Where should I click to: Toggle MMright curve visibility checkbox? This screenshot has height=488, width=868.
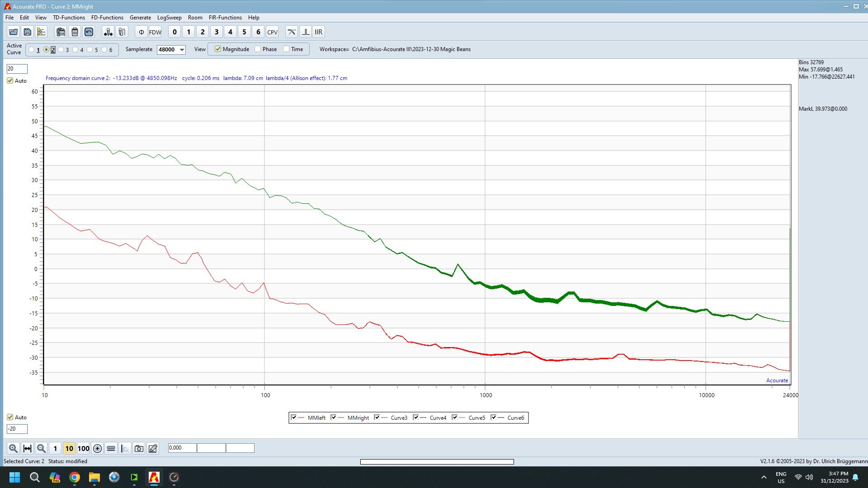(x=333, y=418)
